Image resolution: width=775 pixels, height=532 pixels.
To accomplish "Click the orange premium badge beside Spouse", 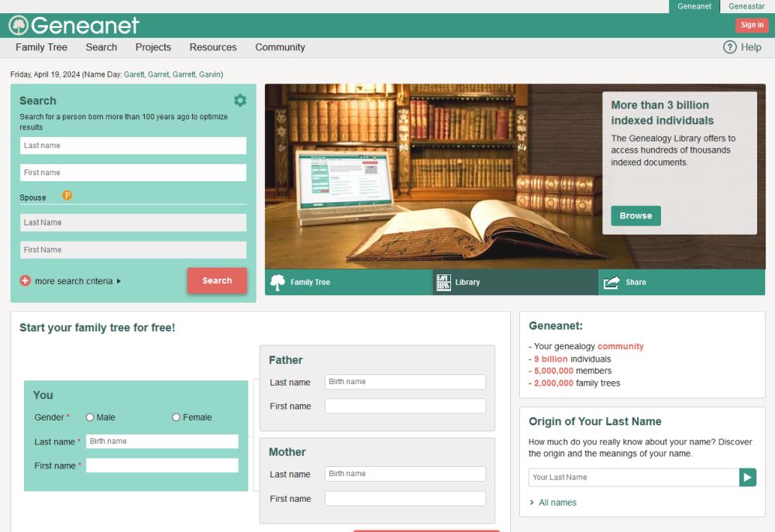I will pos(67,196).
